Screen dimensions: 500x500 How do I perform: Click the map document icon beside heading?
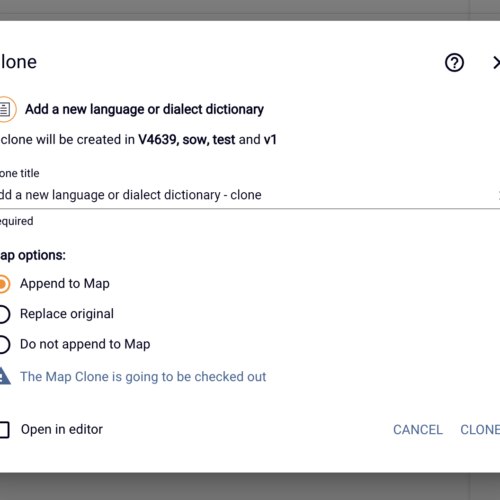6,109
